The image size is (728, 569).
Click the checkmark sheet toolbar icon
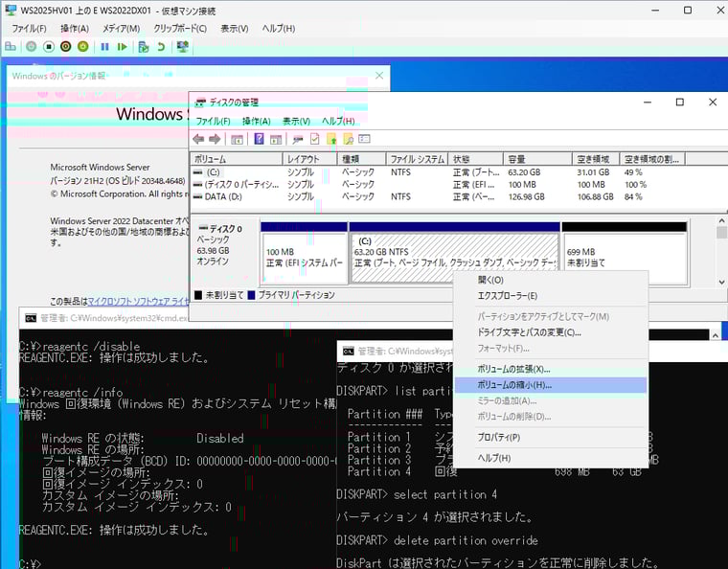315,139
